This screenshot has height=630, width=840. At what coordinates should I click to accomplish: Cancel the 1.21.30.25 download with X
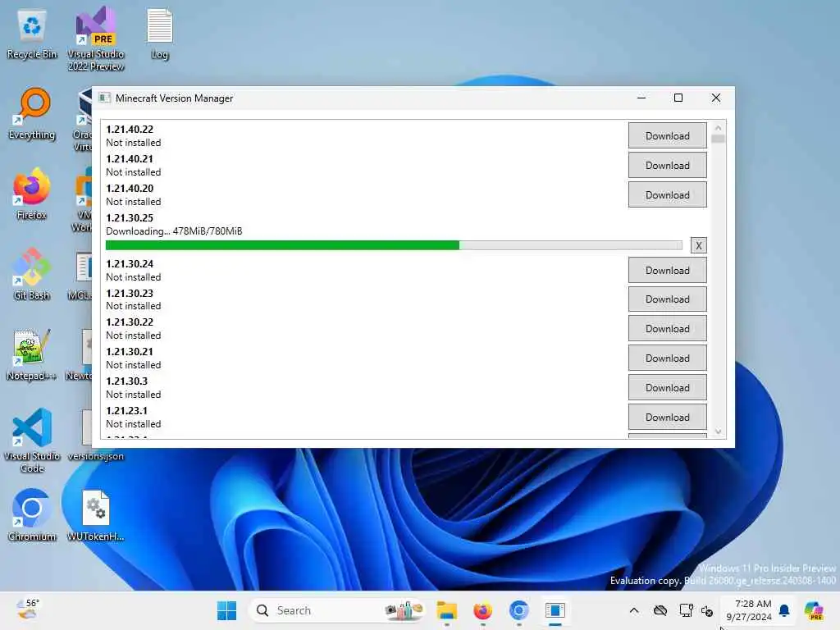(x=698, y=245)
